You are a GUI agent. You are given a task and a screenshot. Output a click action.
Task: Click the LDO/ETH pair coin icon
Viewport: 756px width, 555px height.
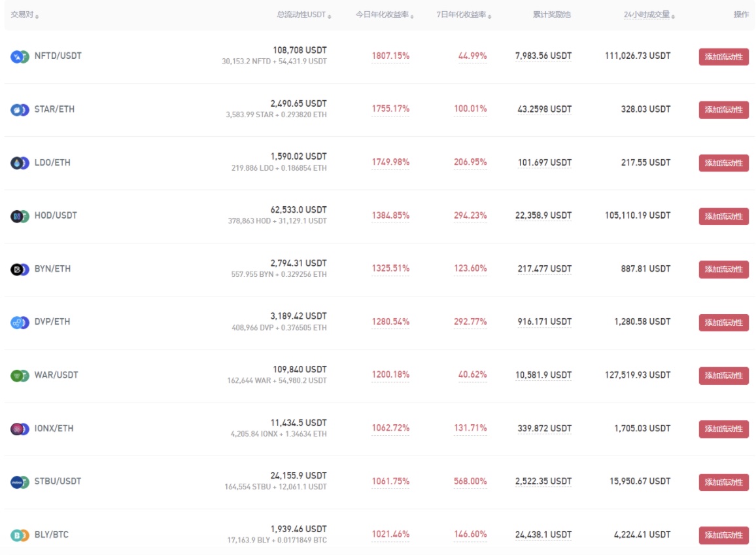pos(20,163)
